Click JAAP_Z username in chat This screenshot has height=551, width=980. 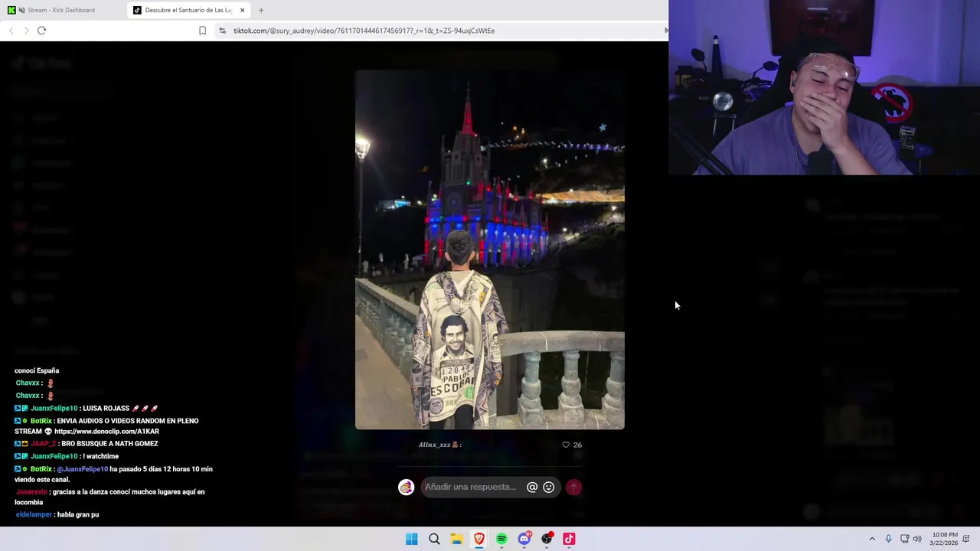point(43,444)
